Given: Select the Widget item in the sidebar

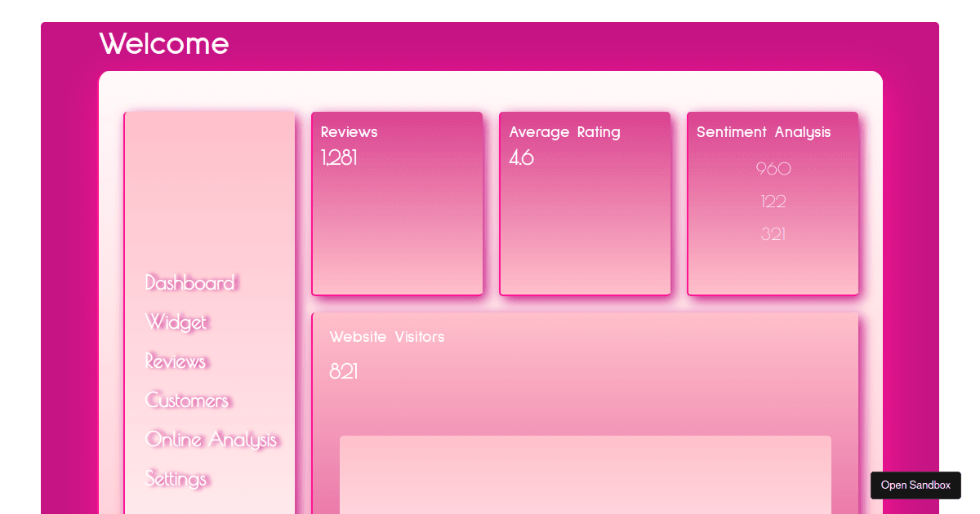Looking at the screenshot, I should (176, 321).
